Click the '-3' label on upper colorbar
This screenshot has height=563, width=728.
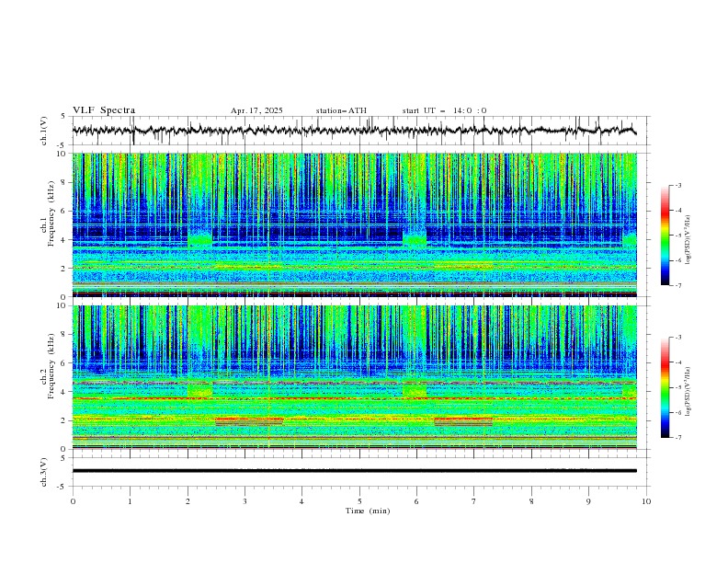(678, 185)
